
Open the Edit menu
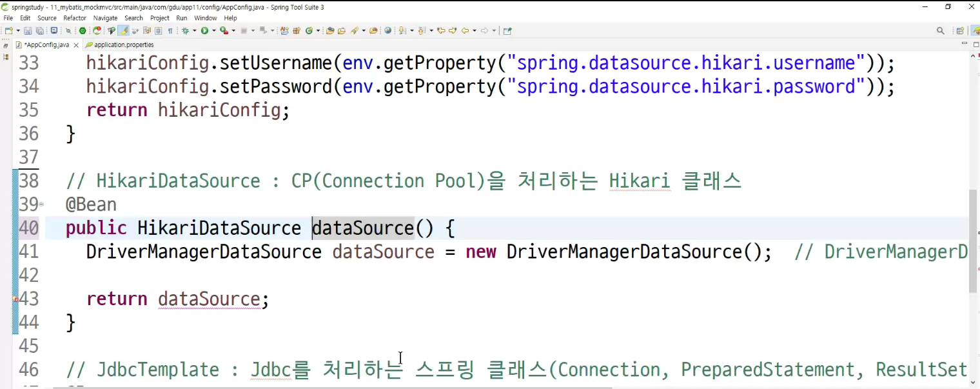[25, 18]
